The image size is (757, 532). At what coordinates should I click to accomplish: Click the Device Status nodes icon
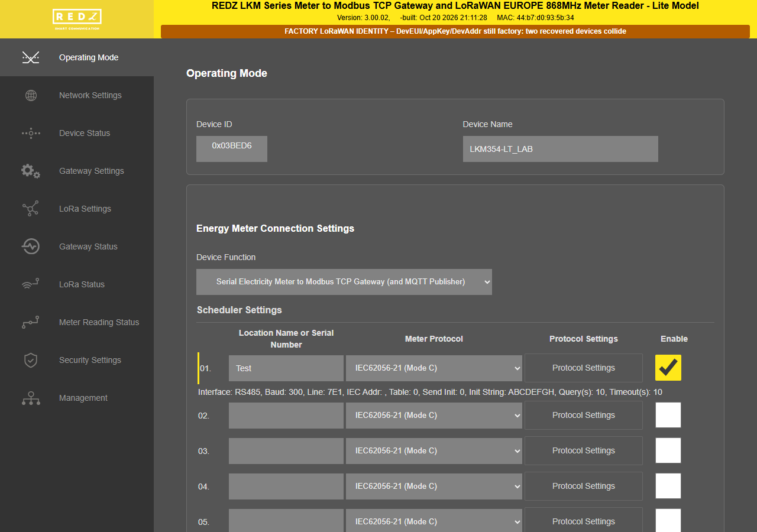(x=31, y=133)
